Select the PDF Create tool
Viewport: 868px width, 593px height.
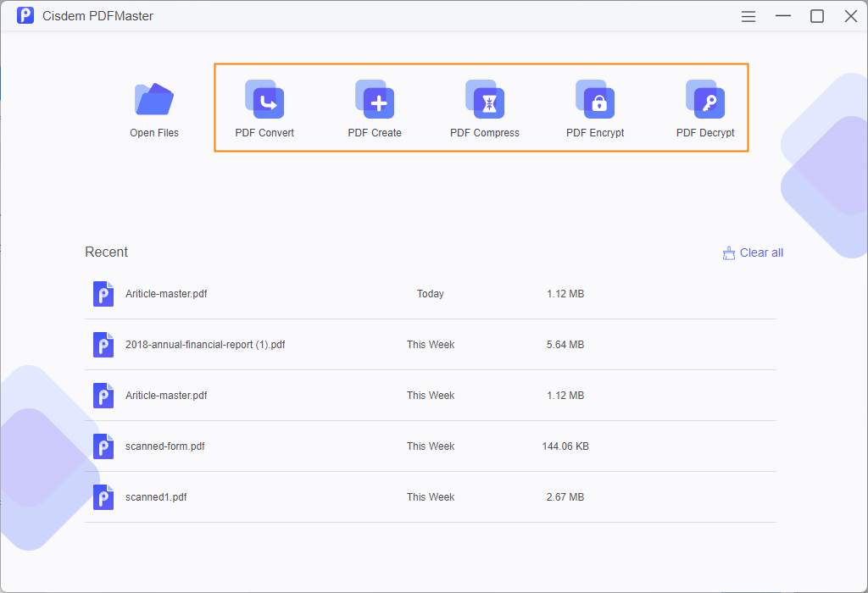click(x=375, y=108)
